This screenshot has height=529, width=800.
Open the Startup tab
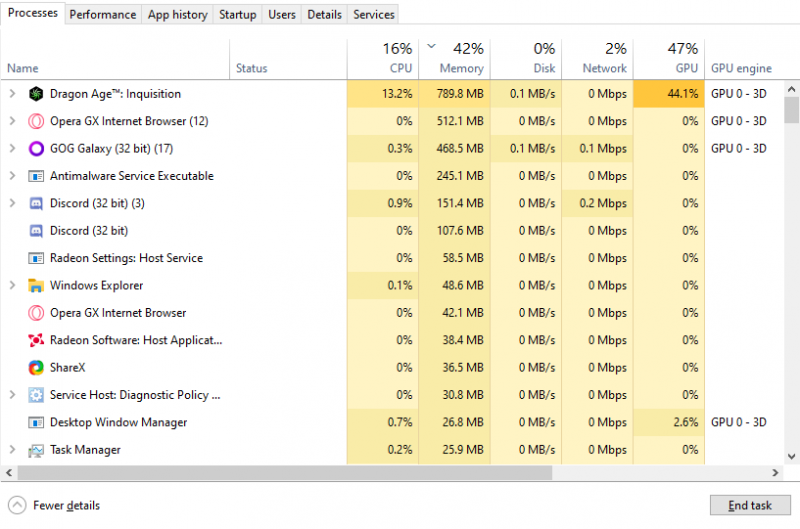coord(237,14)
